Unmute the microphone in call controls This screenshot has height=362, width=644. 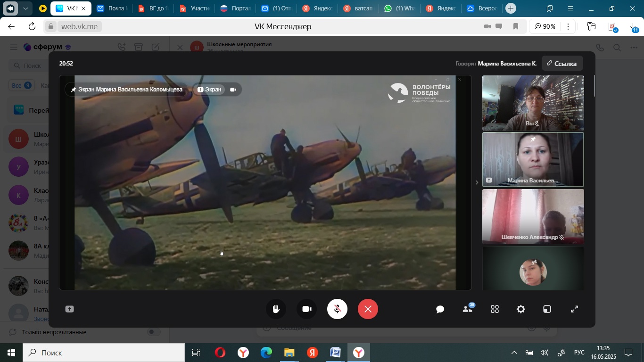(338, 309)
